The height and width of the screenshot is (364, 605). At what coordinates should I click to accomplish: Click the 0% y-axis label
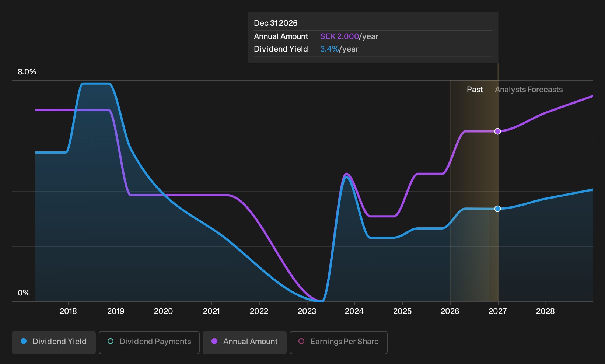[x=24, y=293]
